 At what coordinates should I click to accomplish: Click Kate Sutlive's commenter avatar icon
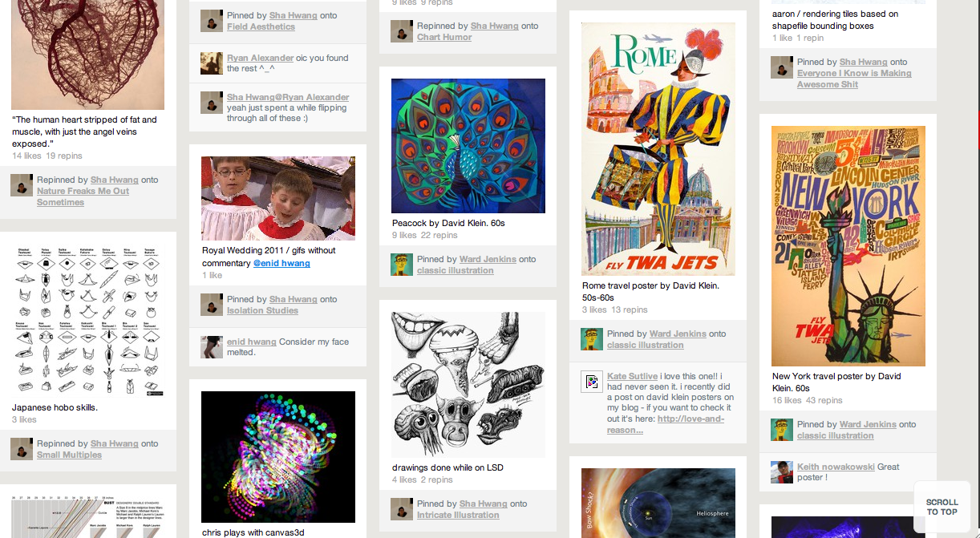point(592,381)
